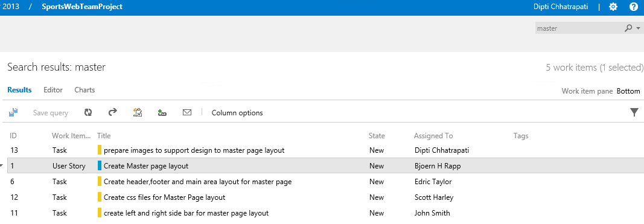This screenshot has height=224, width=644.
Task: Click the search magnifier icon
Action: point(628,28)
